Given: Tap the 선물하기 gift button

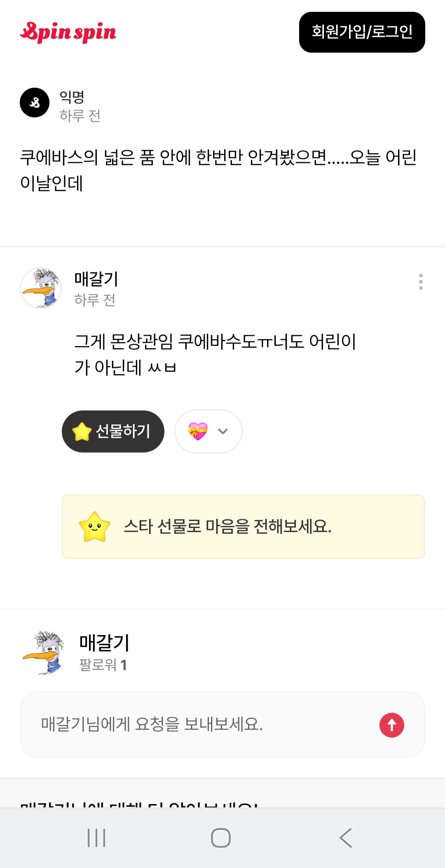Looking at the screenshot, I should (113, 431).
